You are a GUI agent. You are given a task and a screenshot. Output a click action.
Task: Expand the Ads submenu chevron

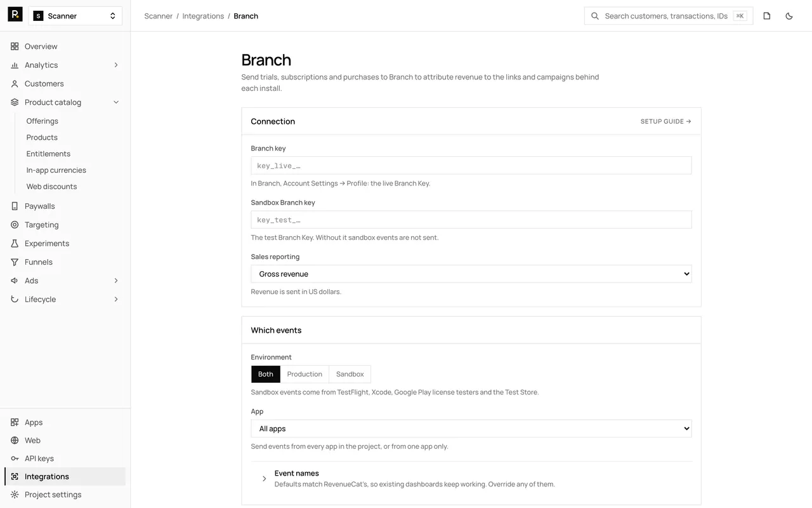coord(116,281)
